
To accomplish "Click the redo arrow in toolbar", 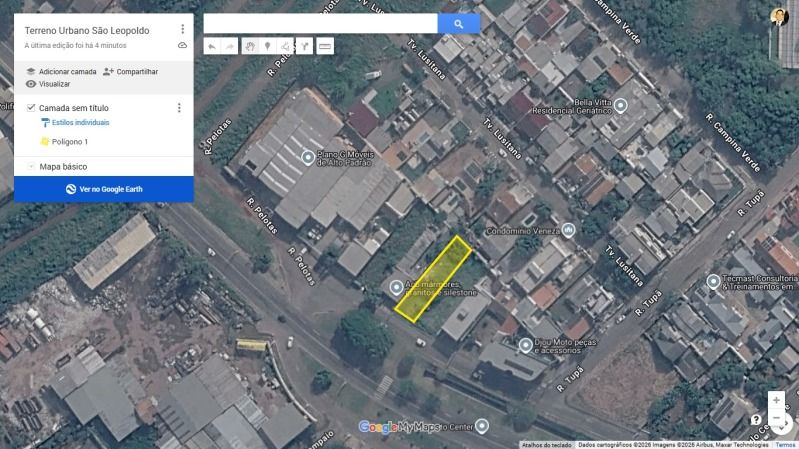I will [x=230, y=46].
